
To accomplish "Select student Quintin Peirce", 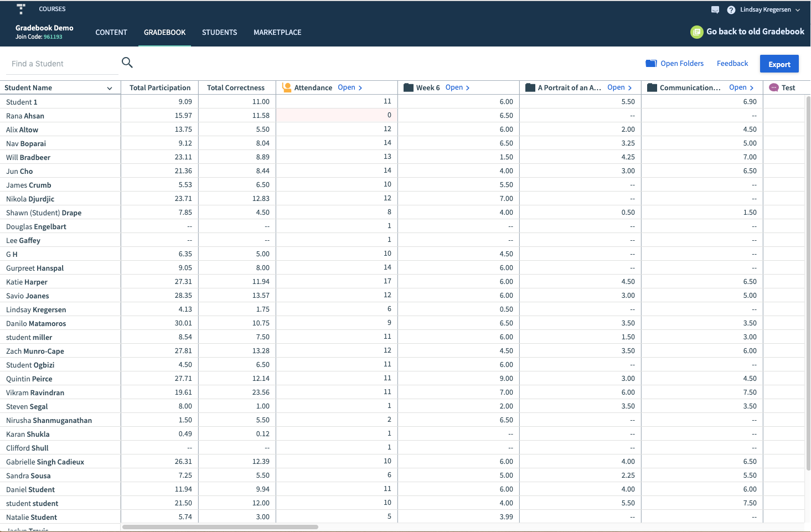I will 29,379.
